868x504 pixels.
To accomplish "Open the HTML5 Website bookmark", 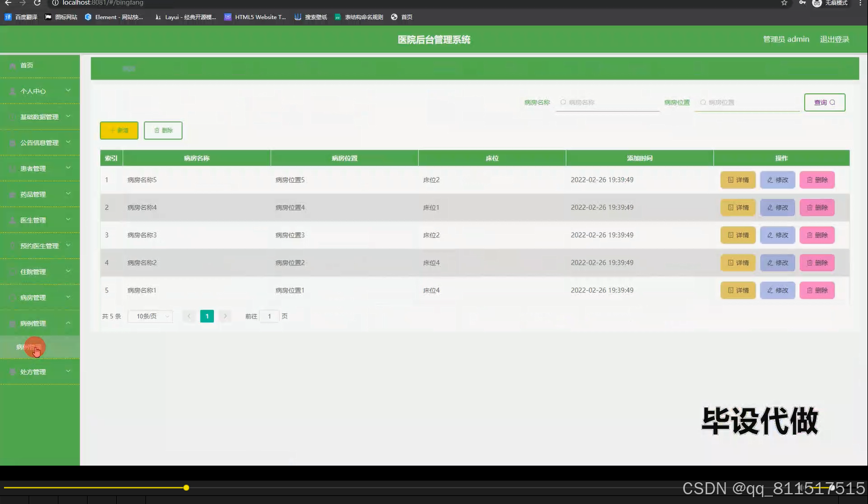I will pyautogui.click(x=255, y=17).
